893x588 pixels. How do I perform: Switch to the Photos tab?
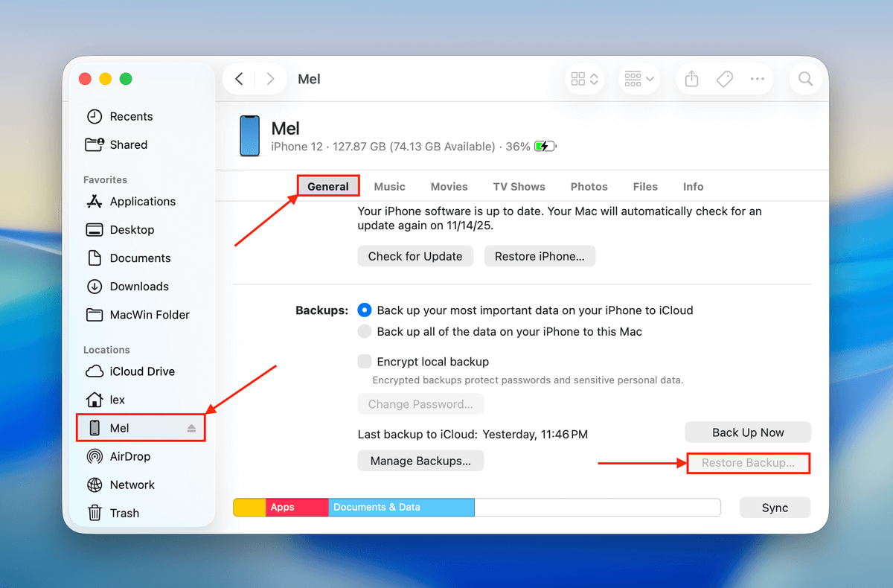click(x=589, y=186)
